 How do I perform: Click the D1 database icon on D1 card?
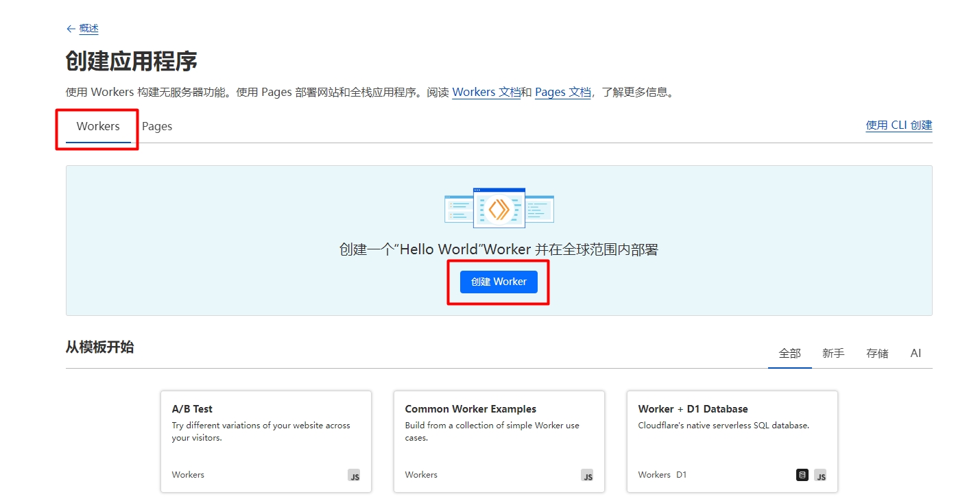(802, 476)
